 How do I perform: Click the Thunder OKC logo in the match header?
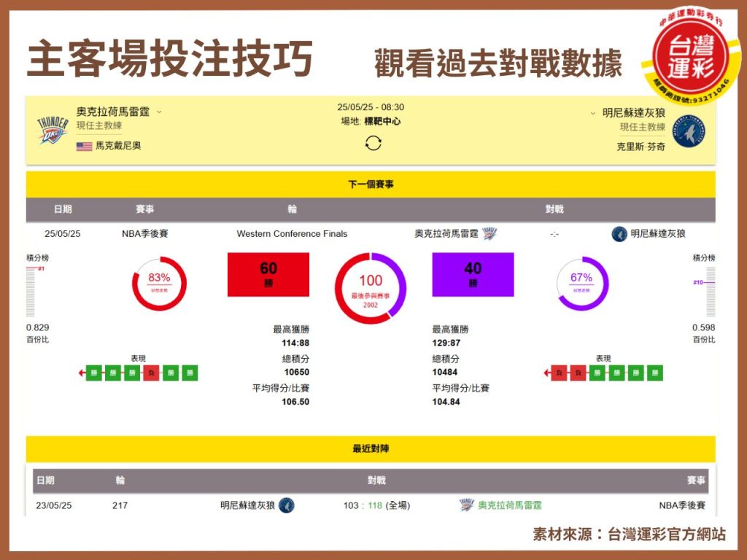(53, 130)
